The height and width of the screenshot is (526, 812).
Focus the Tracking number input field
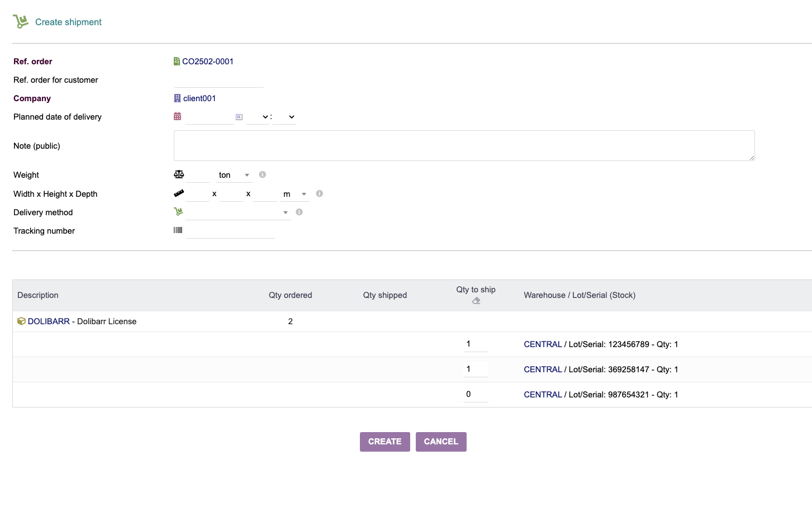tap(230, 231)
